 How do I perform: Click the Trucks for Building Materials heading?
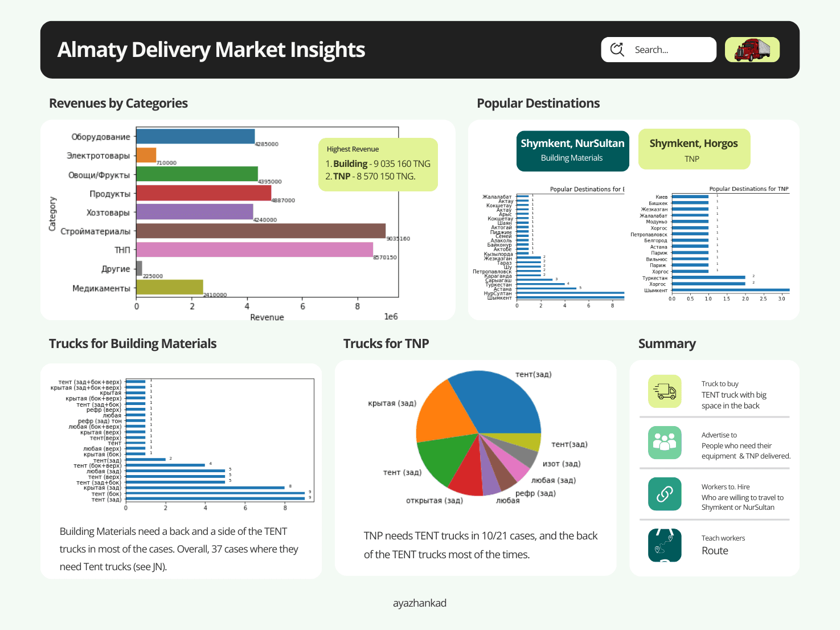[x=133, y=343]
